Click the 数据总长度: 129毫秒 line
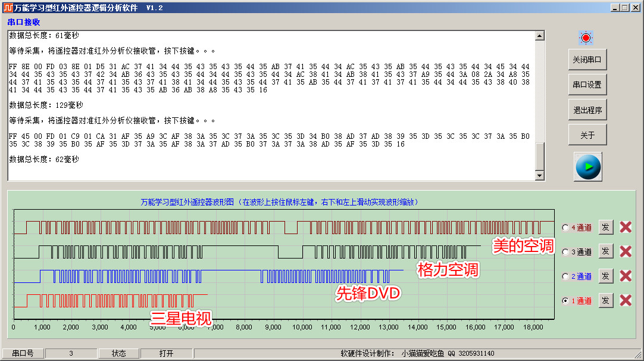The width and height of the screenshot is (644, 361). coord(46,105)
